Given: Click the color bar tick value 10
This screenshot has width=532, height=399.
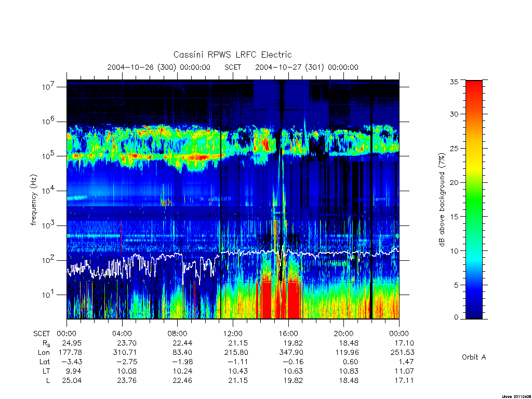Looking at the screenshot, I should coord(454,251).
